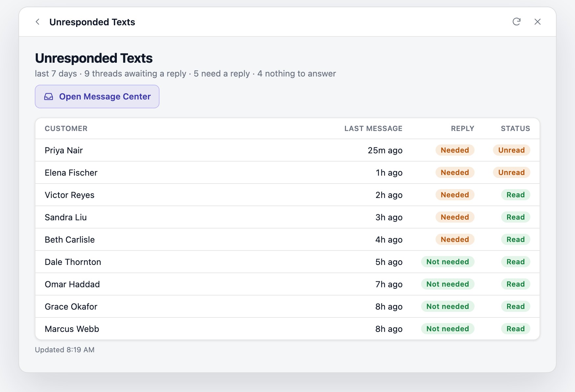Click the Read status for Victor Reyes
575x392 pixels.
click(x=516, y=195)
